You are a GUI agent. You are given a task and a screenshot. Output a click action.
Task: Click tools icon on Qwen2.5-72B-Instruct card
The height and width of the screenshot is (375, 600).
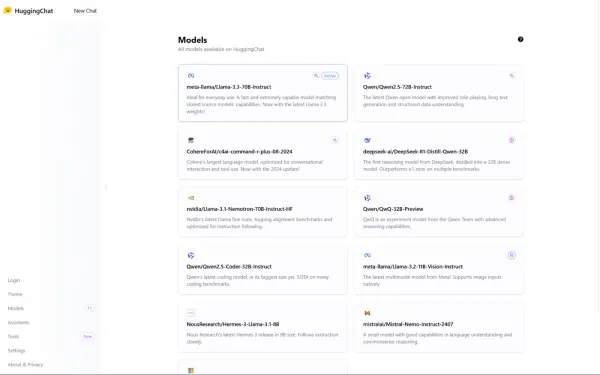pos(512,76)
